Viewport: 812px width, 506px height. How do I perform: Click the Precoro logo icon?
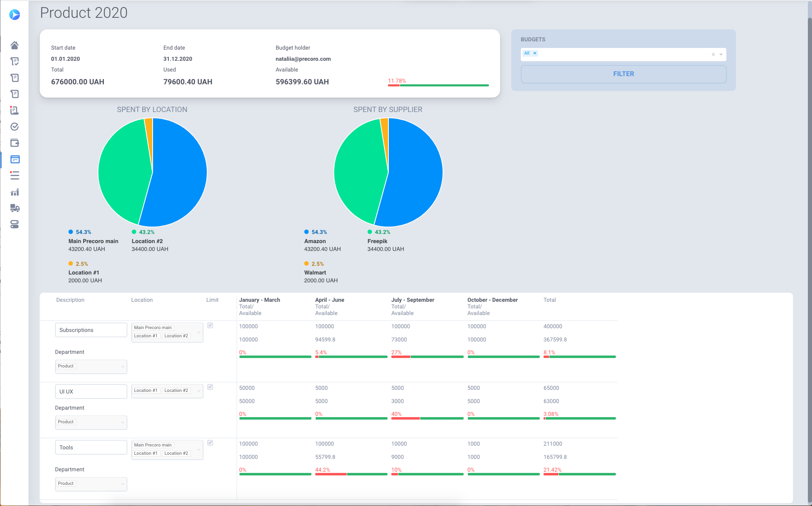[14, 14]
